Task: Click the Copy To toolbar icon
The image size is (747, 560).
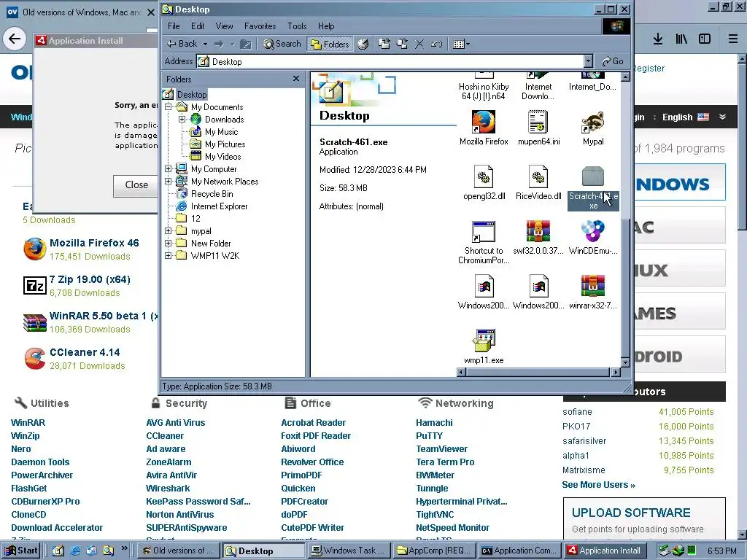Action: [402, 44]
